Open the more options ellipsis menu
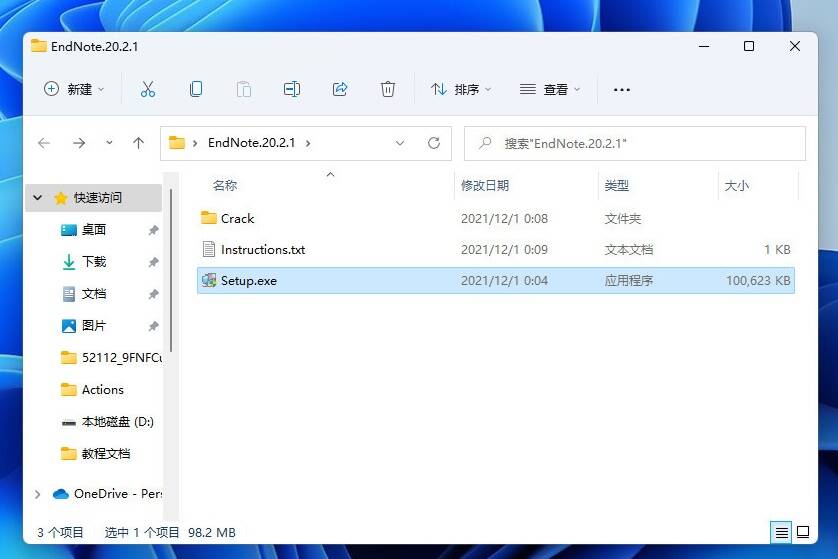Screen dimensions: 838x559 621,89
